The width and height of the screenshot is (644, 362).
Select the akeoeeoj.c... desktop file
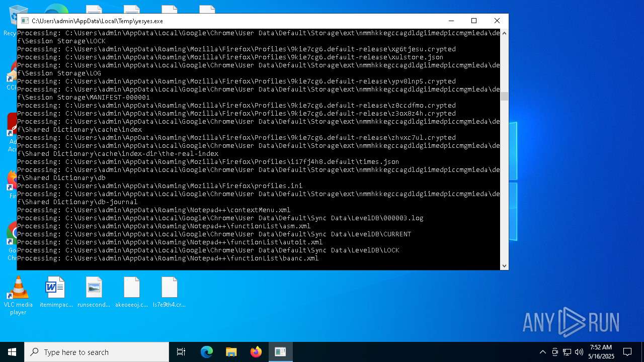click(x=131, y=293)
